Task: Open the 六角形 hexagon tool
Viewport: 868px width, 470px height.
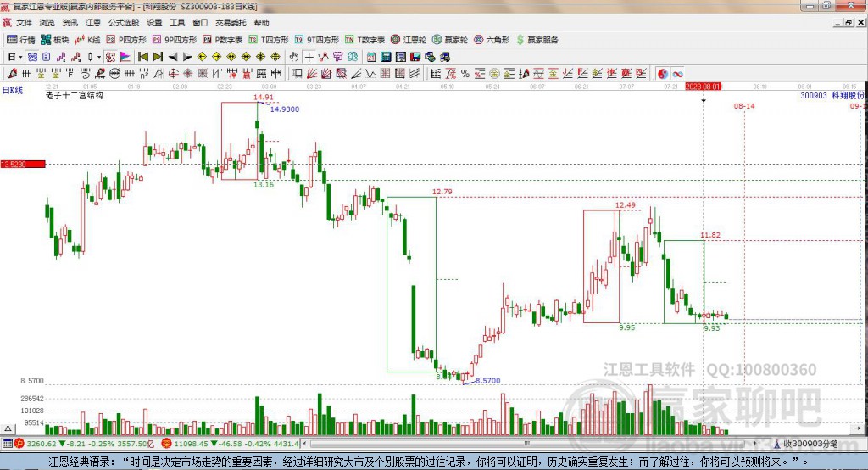Action: 492,39
